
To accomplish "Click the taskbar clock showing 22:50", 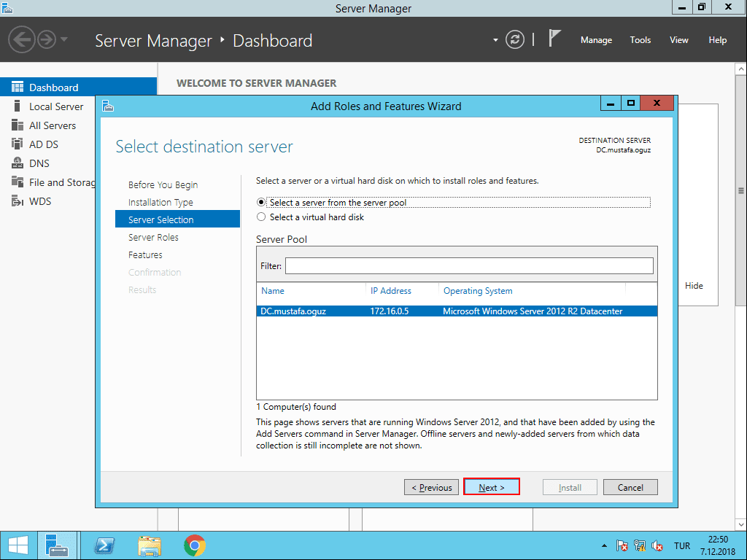I will [718, 545].
